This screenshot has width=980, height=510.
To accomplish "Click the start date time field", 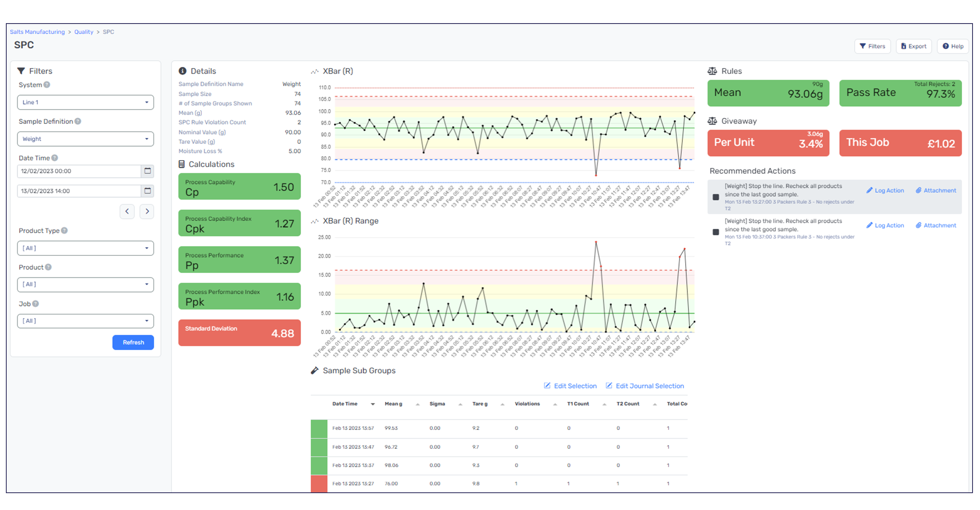I will tap(78, 171).
